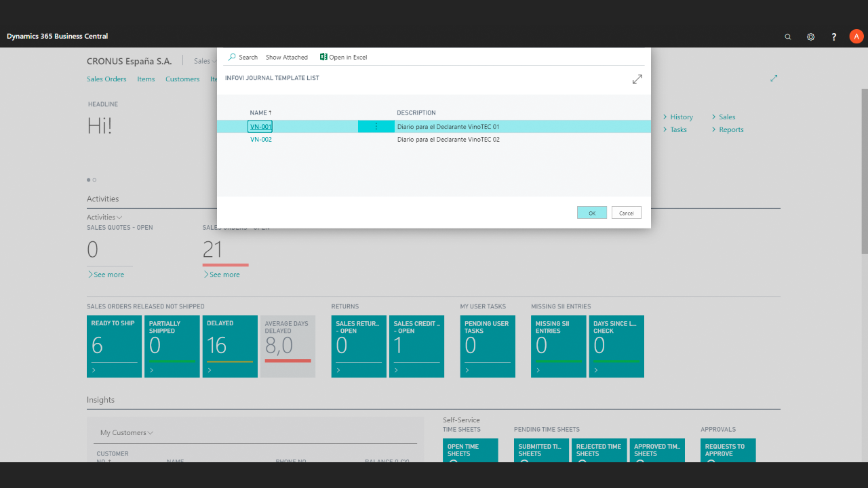The image size is (868, 488).
Task: Open My Customers dropdown
Action: [127, 433]
